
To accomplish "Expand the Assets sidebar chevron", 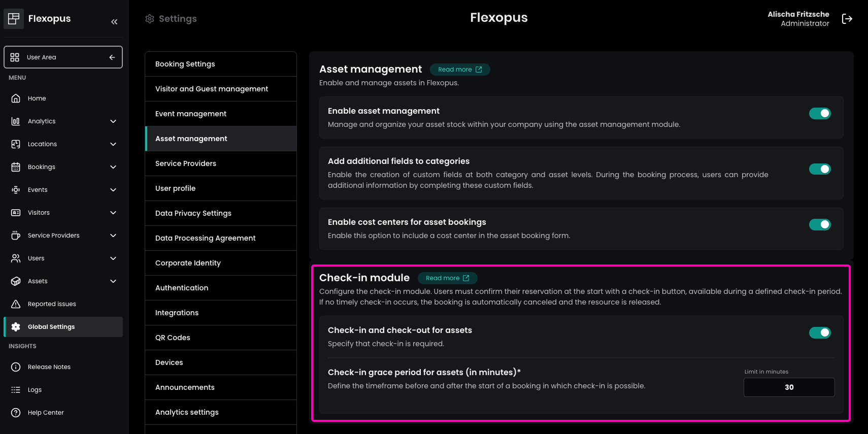I will coord(113,281).
